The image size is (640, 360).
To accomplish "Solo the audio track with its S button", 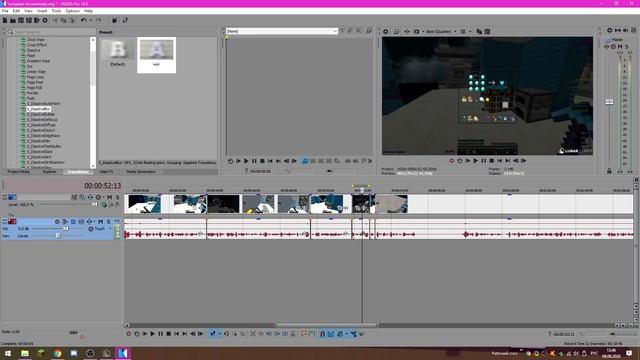I will (x=109, y=222).
